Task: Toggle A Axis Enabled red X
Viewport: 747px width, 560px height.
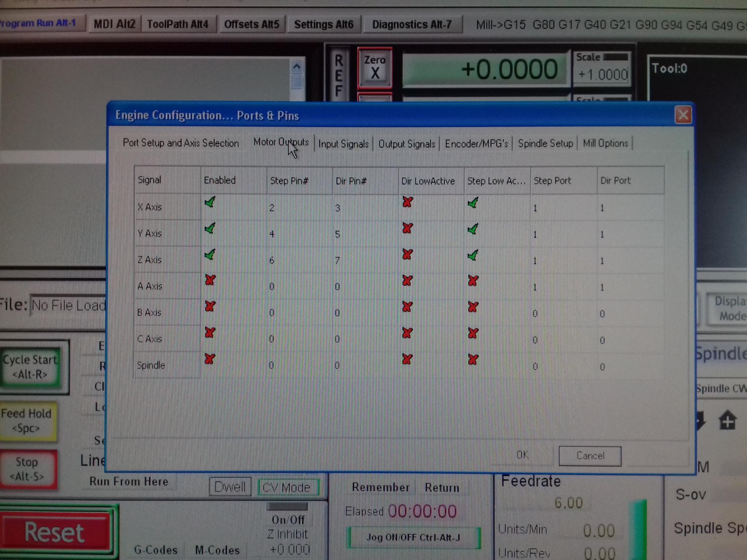Action: (210, 280)
